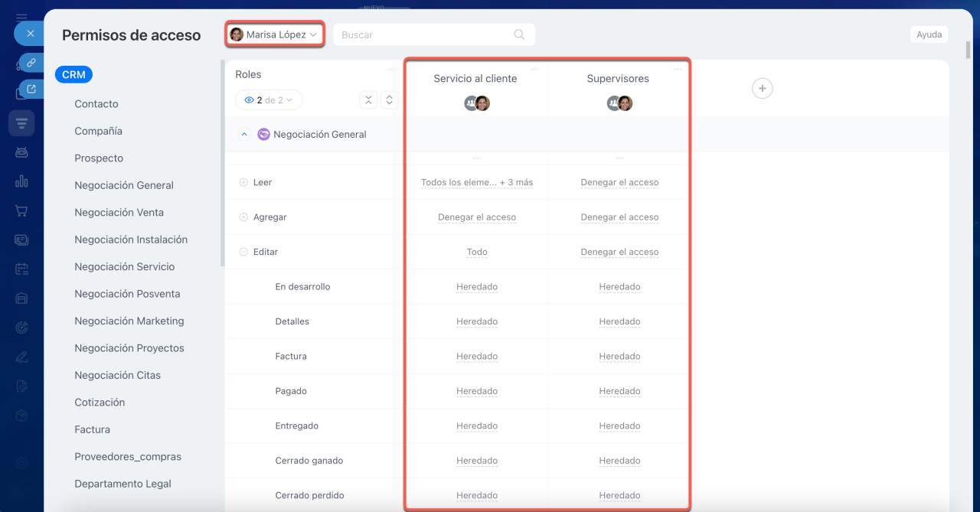Close the access permissions slider panel

click(30, 34)
